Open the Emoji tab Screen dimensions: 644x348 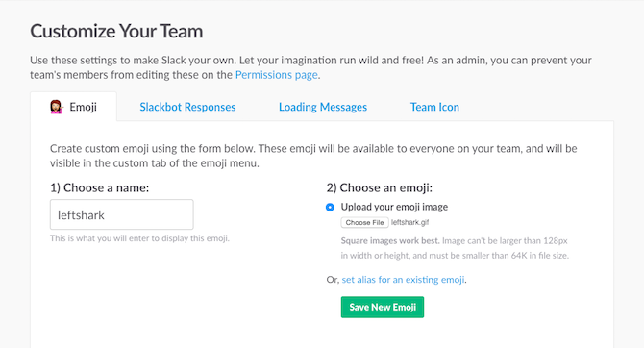[x=73, y=107]
